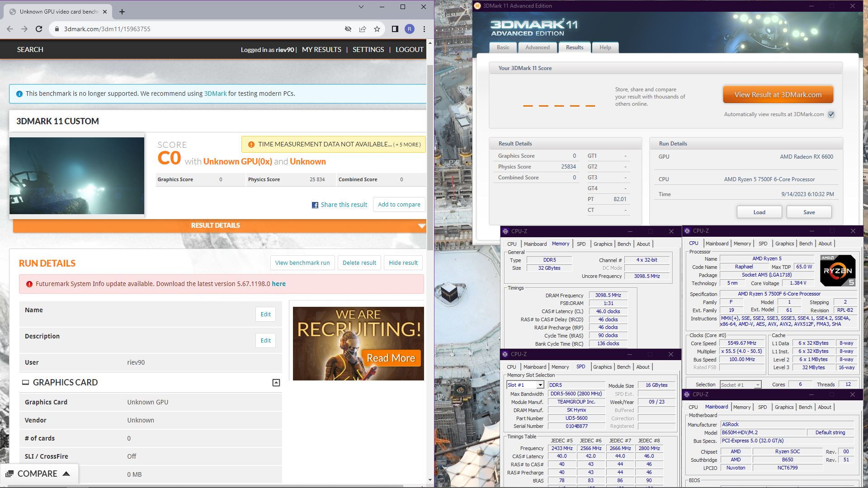This screenshot has height=488, width=868.
Task: Click the benchmark scene thumbnail
Action: click(x=77, y=176)
